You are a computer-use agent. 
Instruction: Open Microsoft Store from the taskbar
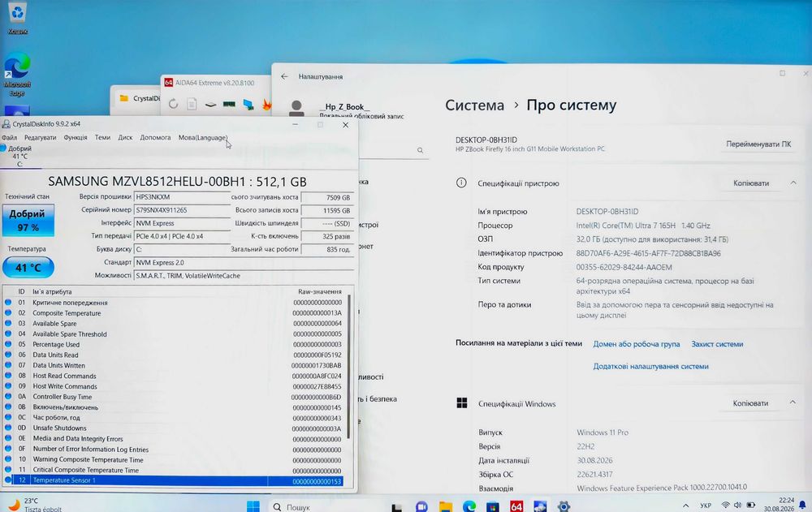click(493, 507)
